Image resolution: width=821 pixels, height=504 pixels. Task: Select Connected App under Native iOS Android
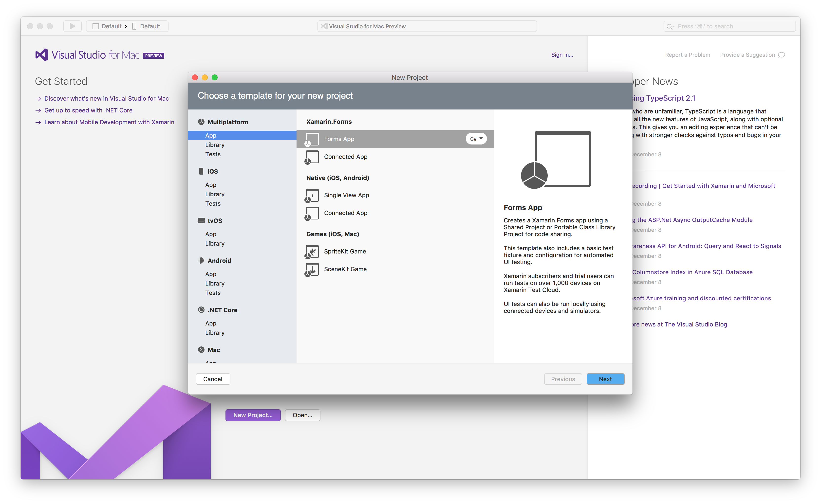pyautogui.click(x=346, y=212)
